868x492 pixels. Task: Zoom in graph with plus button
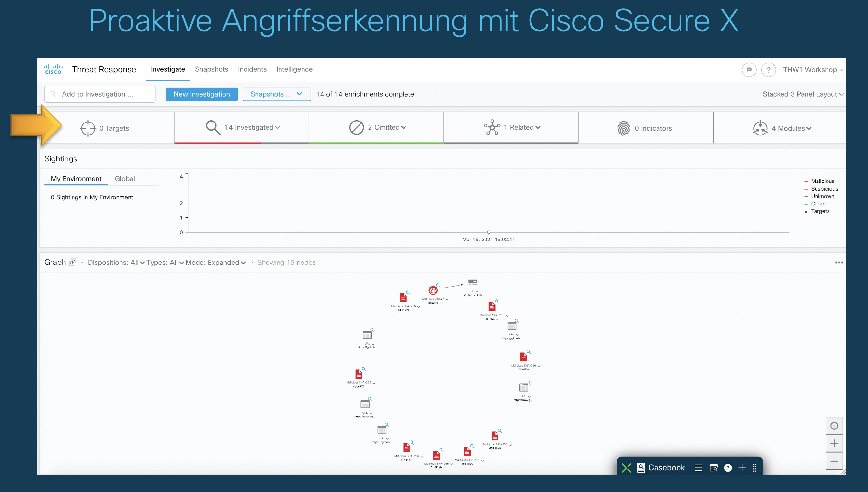834,443
